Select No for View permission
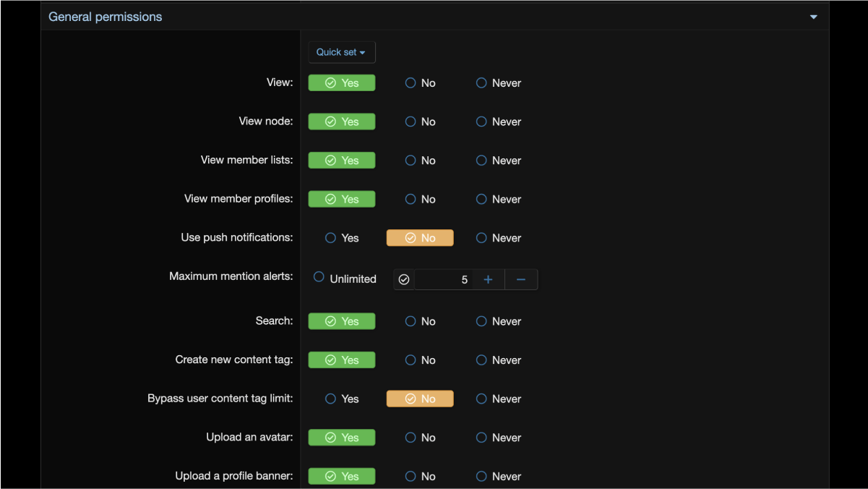 point(420,83)
